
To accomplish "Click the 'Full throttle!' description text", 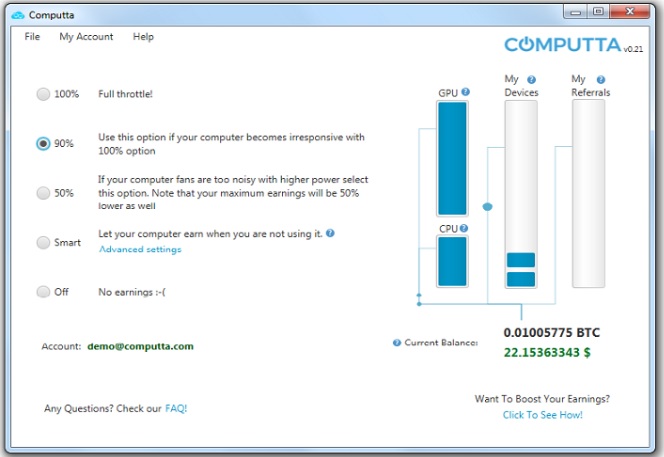I will [125, 94].
